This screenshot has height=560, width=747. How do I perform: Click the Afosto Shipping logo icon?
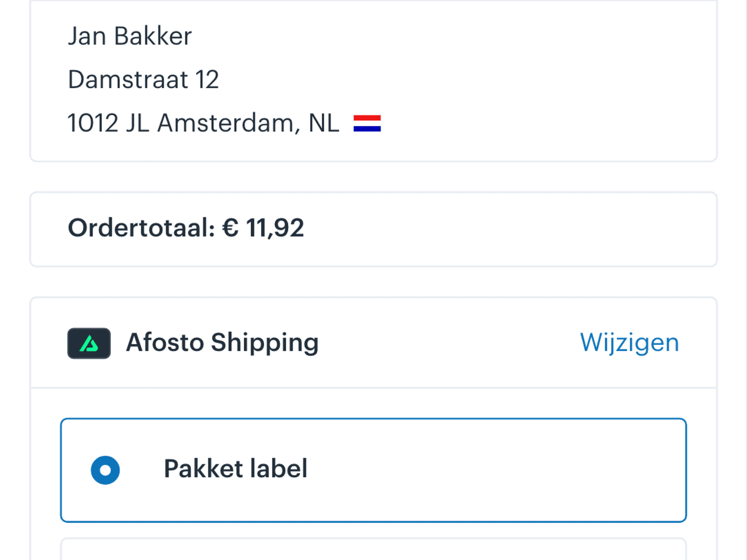click(x=89, y=343)
